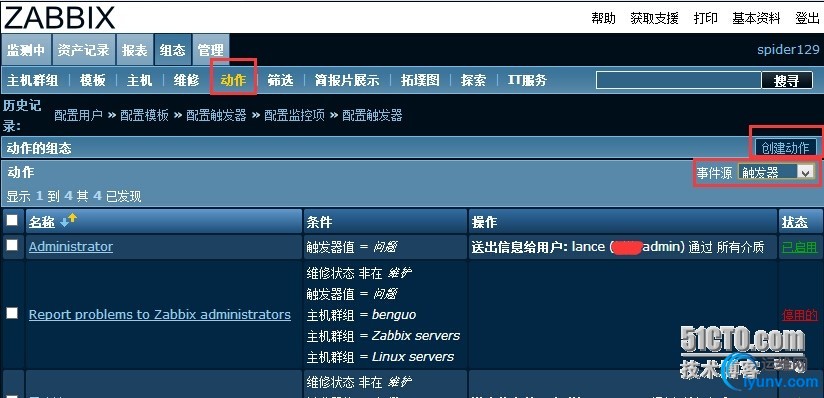Open the 筛选 submenu
The image size is (824, 398).
pos(280,80)
